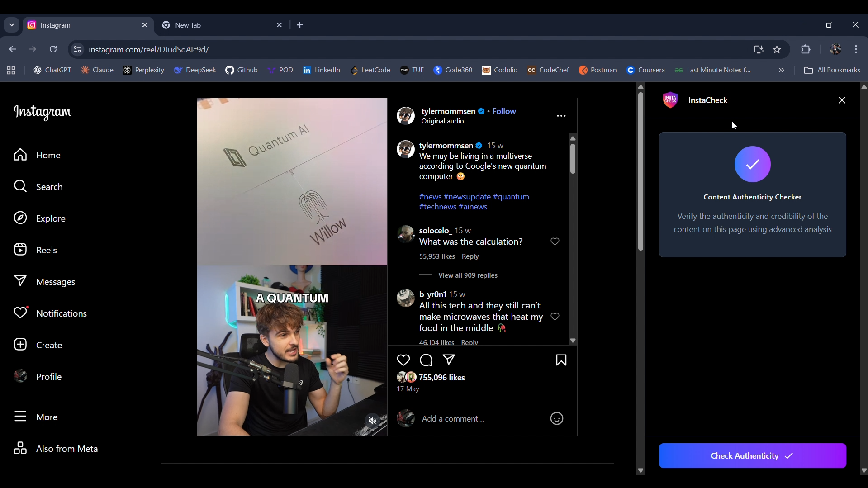Click the 755,096 likes count
The height and width of the screenshot is (488, 868).
pos(441,378)
